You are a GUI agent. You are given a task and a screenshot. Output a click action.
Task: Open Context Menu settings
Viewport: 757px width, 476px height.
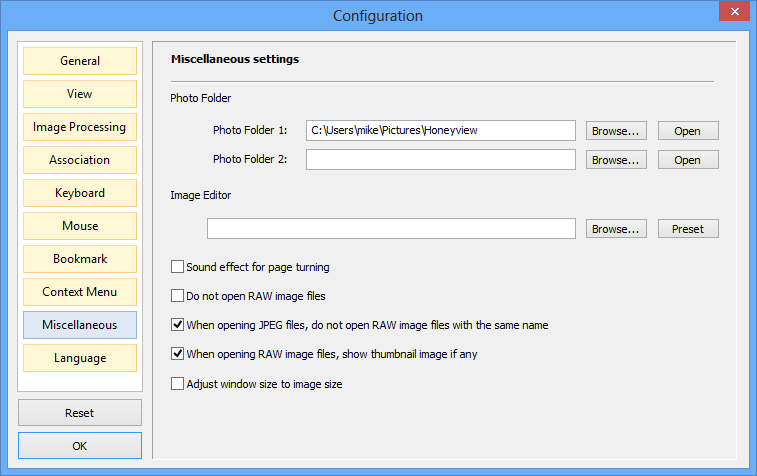(x=80, y=292)
